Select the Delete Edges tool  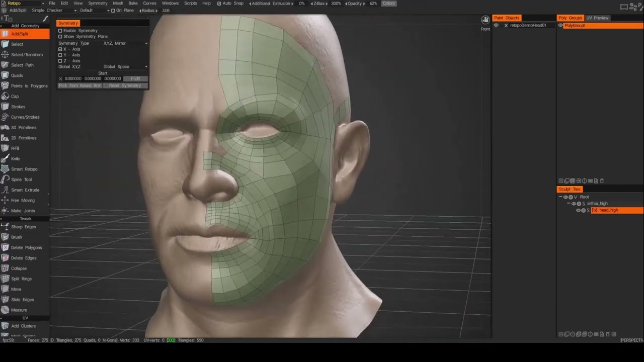click(25, 258)
